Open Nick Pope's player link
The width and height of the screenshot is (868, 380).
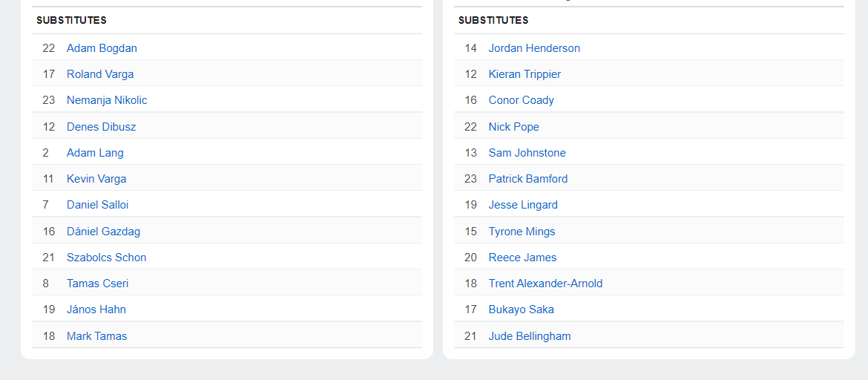[513, 127]
